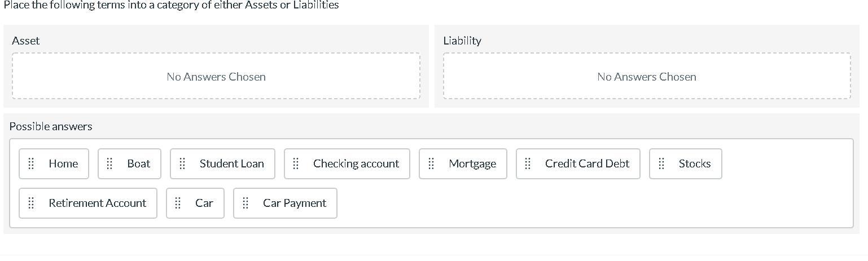Click the empty Asset drop zone
Image resolution: width=868 pixels, height=261 pixels.
216,76
